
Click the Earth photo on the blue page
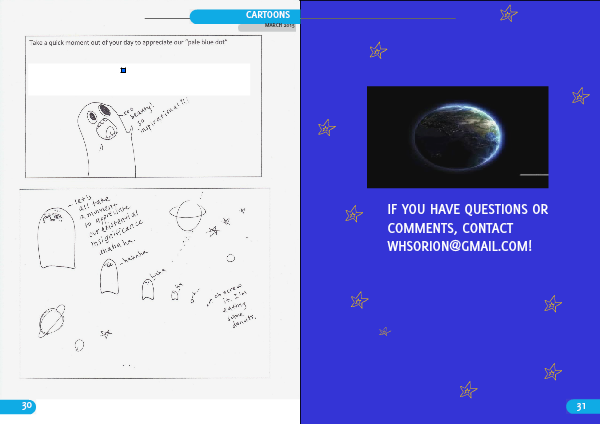[457, 137]
